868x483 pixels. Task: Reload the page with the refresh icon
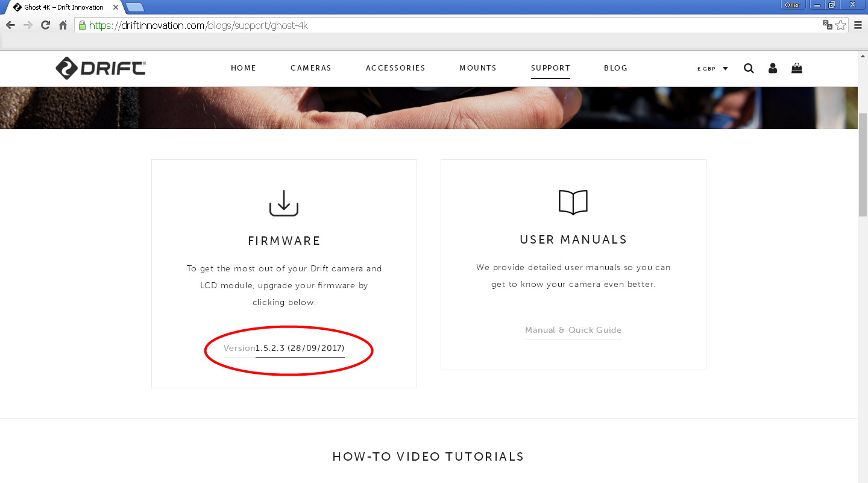tap(45, 25)
